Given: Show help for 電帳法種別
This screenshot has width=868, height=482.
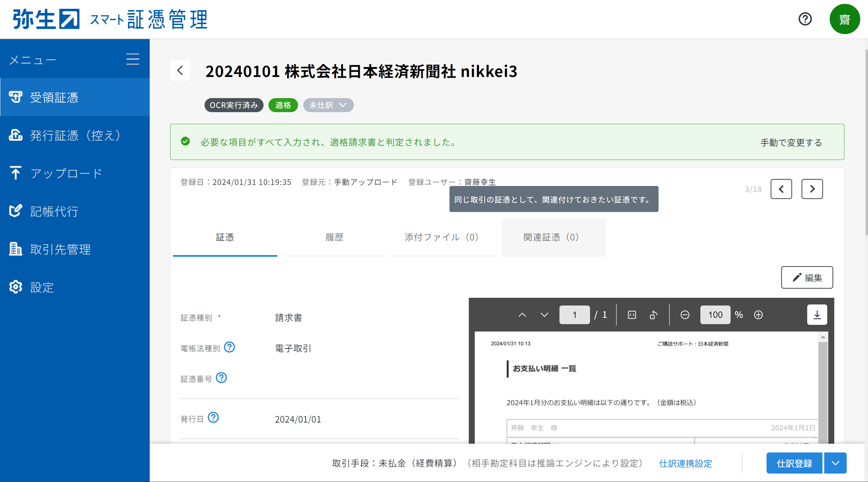Looking at the screenshot, I should (229, 347).
